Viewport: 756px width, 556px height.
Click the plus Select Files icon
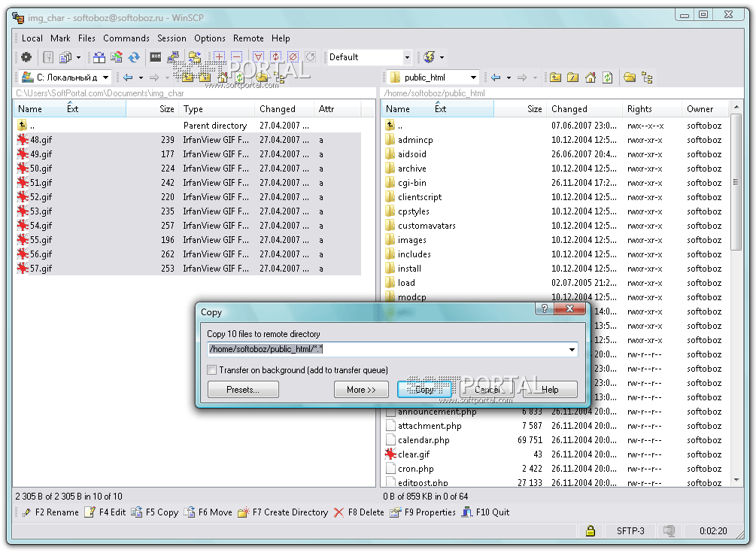(219, 57)
